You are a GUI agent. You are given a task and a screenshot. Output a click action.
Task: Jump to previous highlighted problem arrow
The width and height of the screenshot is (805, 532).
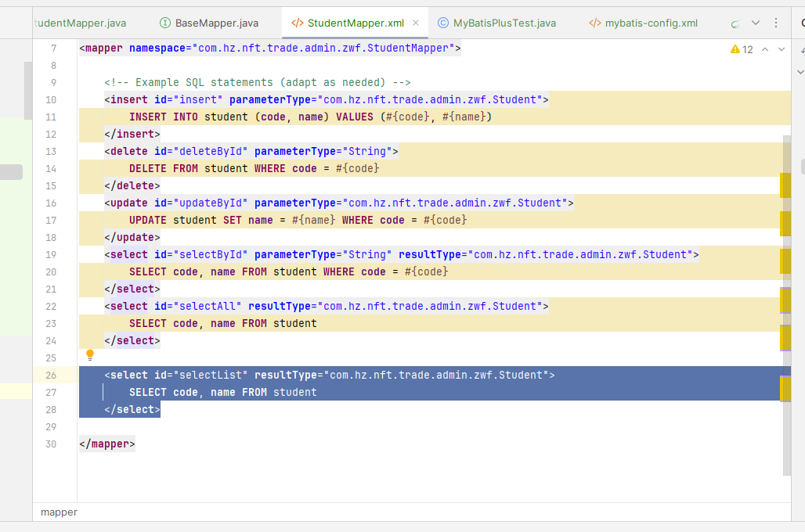click(765, 49)
